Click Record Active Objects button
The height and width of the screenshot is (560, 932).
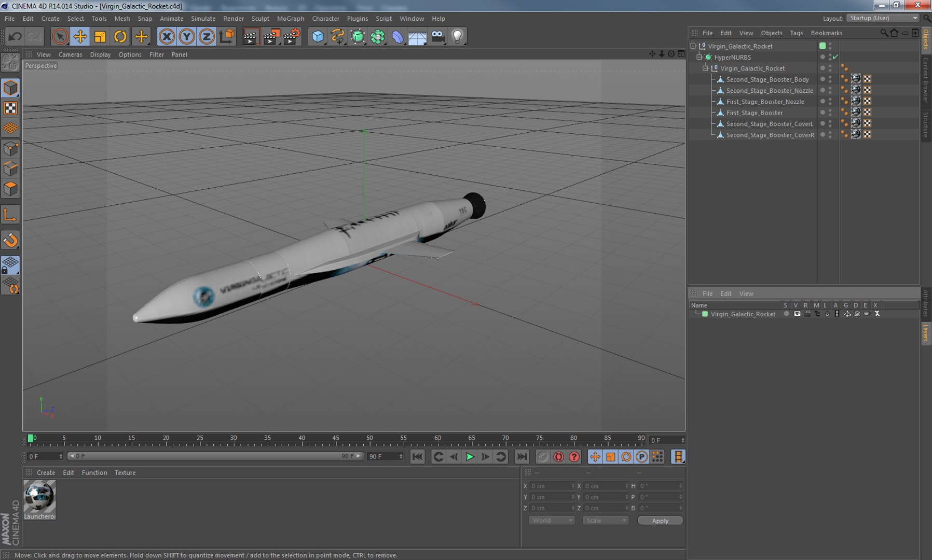point(543,457)
